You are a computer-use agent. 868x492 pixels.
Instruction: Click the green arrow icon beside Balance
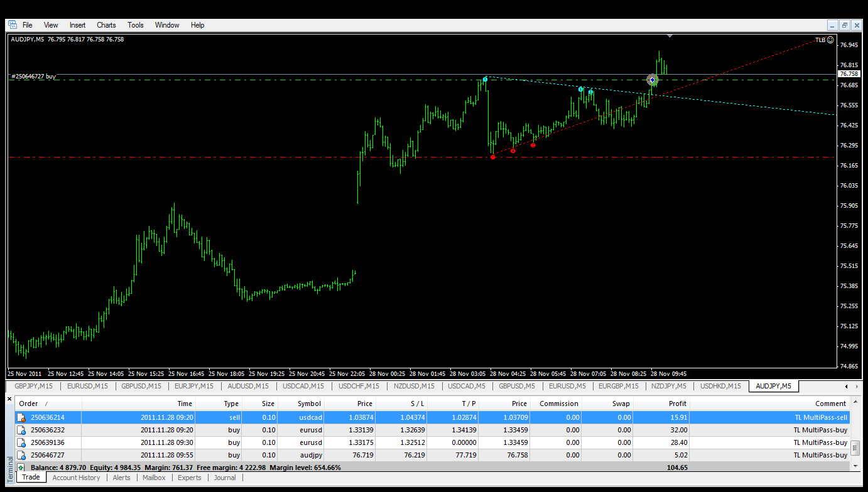[22, 468]
